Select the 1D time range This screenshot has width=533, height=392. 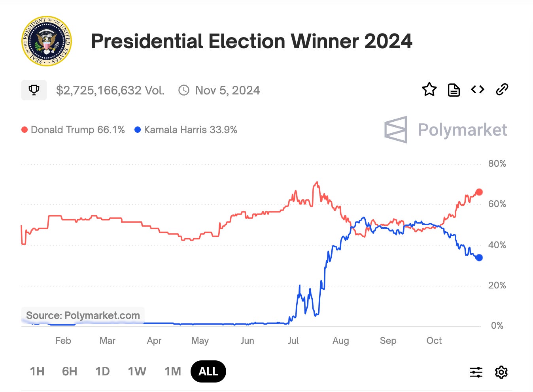click(x=102, y=371)
